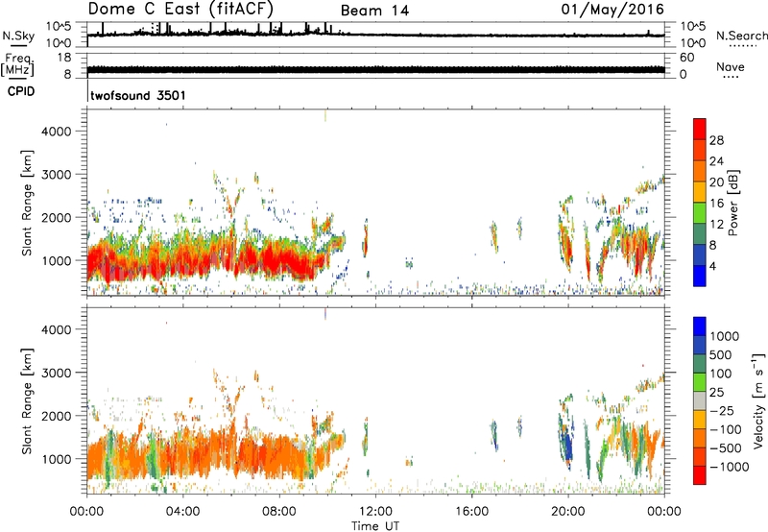768x532 pixels.
Task: Click the "-500" velocity colorbar label
Action: click(x=726, y=448)
